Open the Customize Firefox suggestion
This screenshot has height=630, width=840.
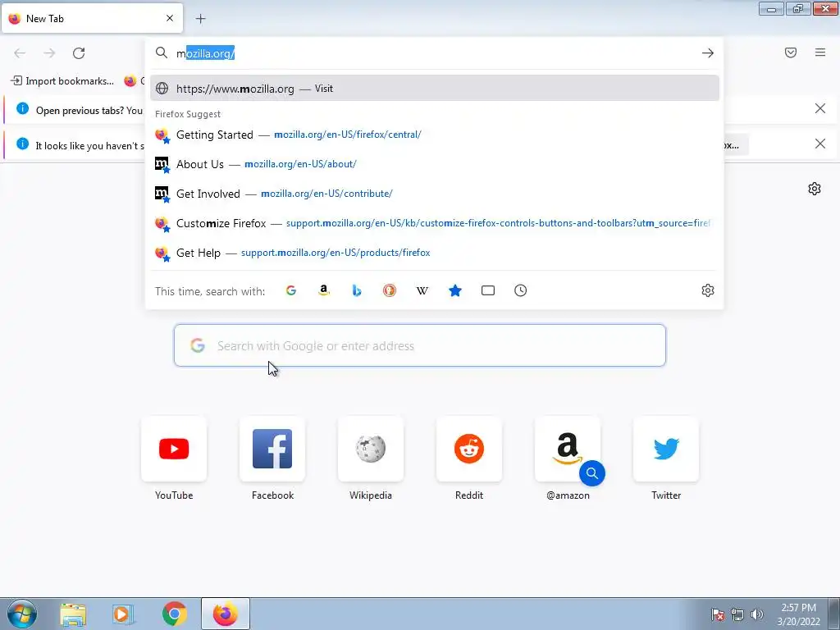tap(435, 223)
